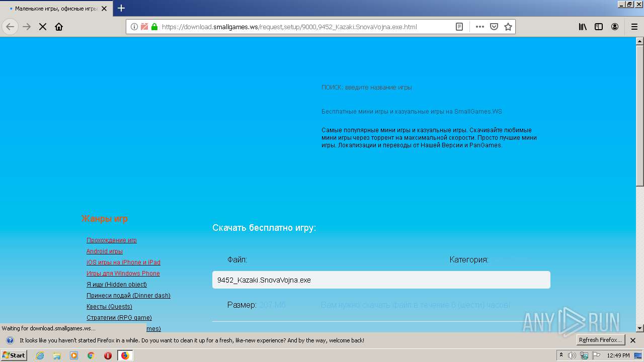Open the Firefox home page
644x362 pixels.
(59, 27)
